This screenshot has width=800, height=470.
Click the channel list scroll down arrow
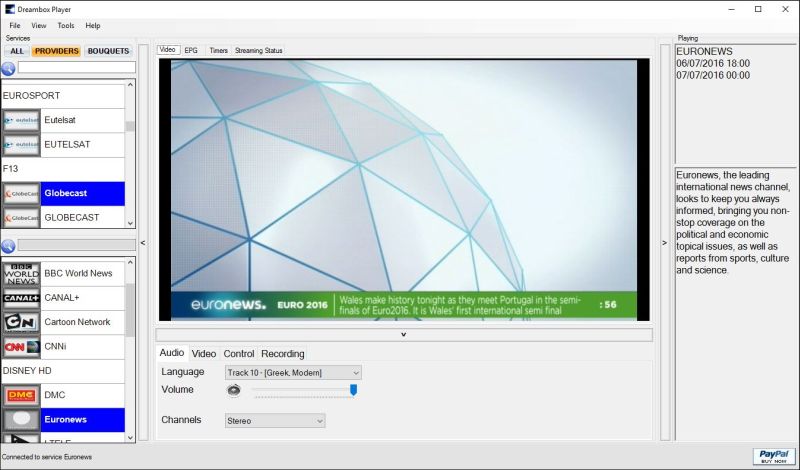point(130,437)
